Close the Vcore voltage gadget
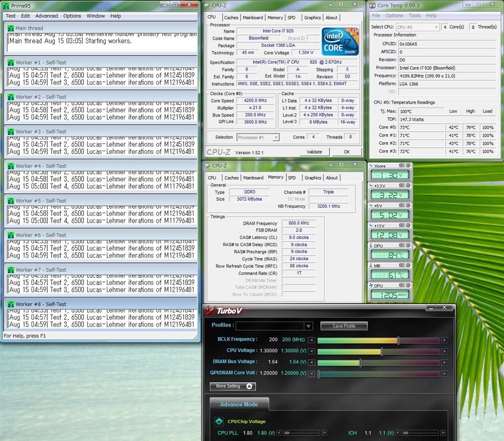This screenshot has height=441, width=504. pyautogui.click(x=408, y=165)
